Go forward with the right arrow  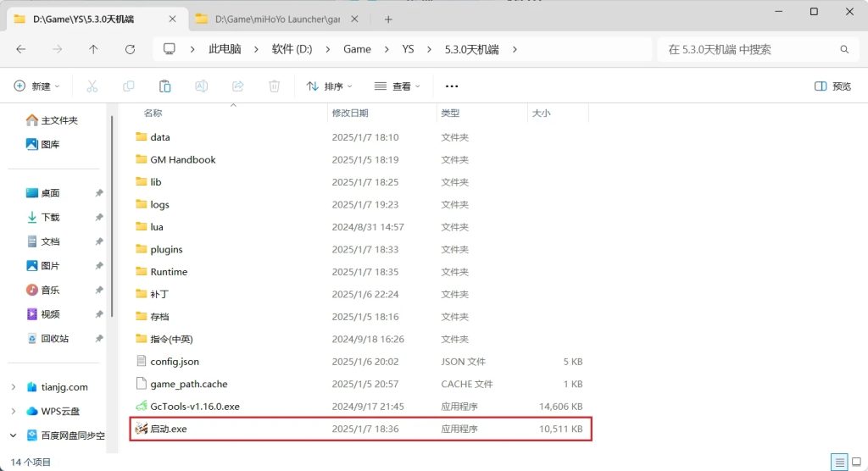tap(57, 49)
